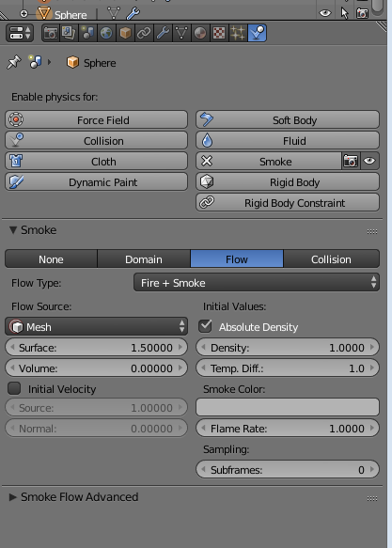Viewport: 392px width, 548px height.
Task: Decrease the Volume value with left arrow
Action: [x=12, y=368]
